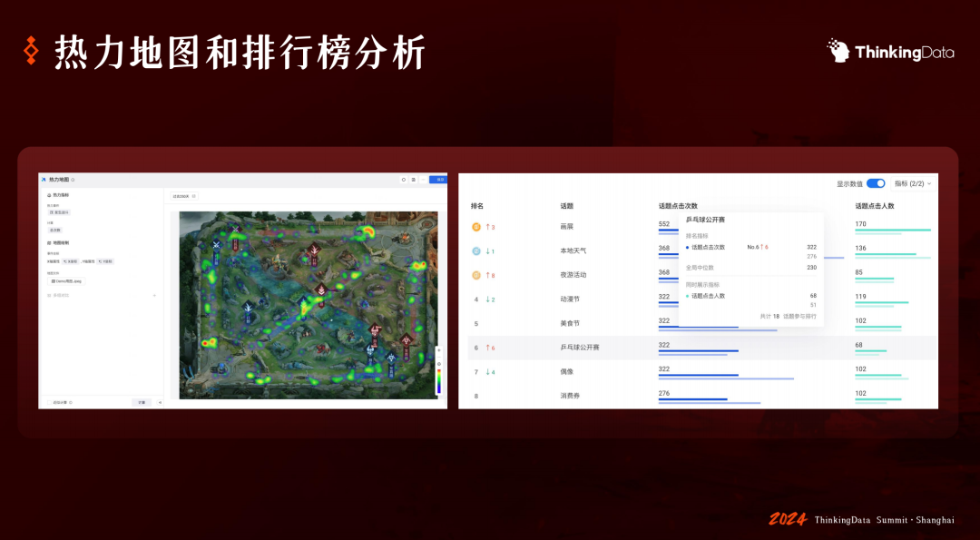Click the third-place medal icon for 夜游活动
Screen dimensions: 980x540
pyautogui.click(x=476, y=275)
